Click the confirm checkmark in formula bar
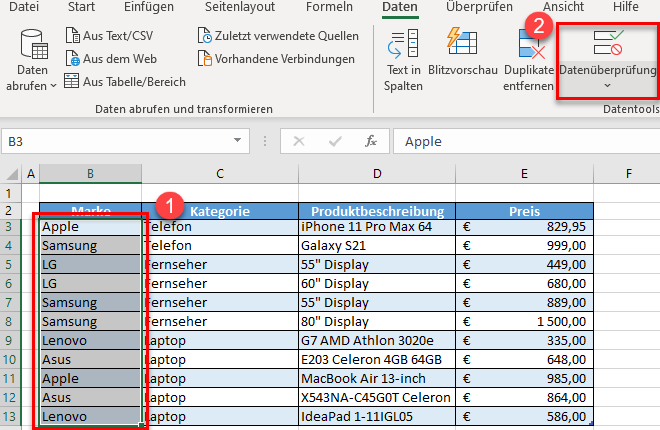The width and height of the screenshot is (660, 430). click(335, 141)
